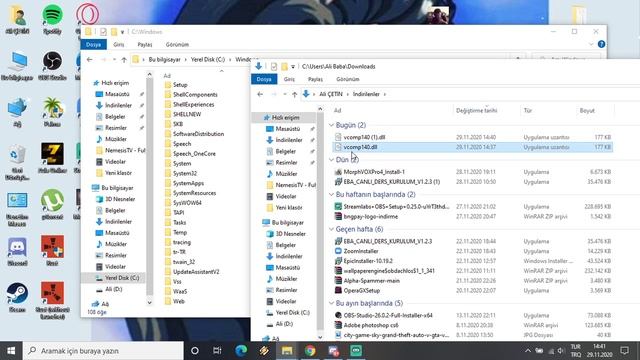Open Dosya tab in Downloads window

[264, 79]
